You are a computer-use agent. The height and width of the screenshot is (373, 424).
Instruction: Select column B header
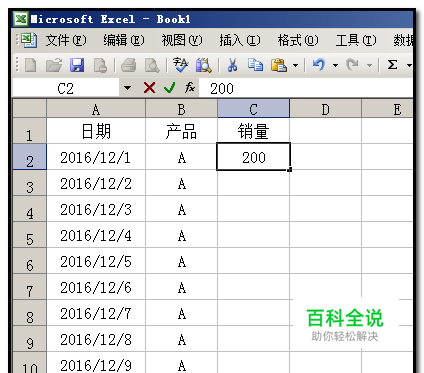(x=181, y=109)
